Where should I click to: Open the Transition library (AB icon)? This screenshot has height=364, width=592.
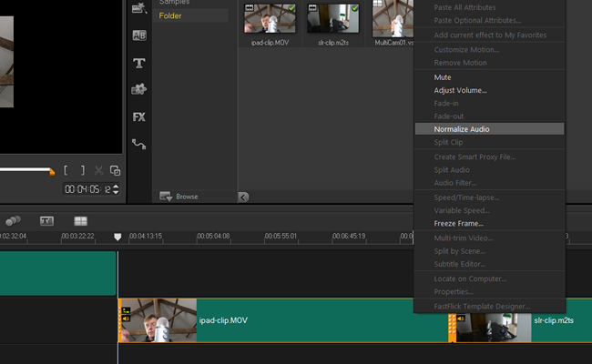pyautogui.click(x=139, y=35)
